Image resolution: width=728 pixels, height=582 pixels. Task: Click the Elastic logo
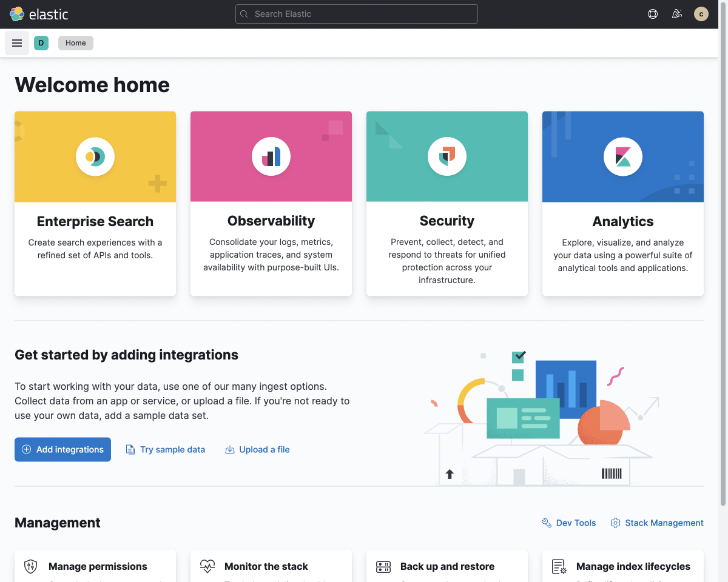coord(17,14)
